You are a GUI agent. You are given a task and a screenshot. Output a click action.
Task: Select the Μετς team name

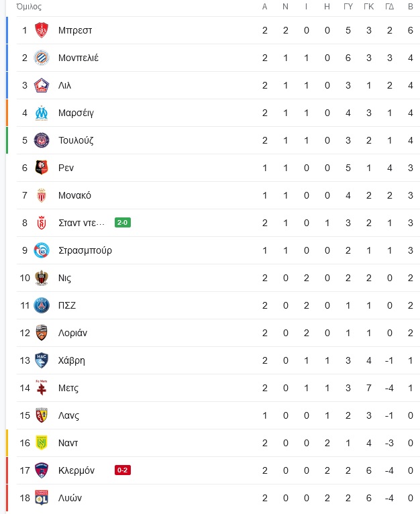68,388
